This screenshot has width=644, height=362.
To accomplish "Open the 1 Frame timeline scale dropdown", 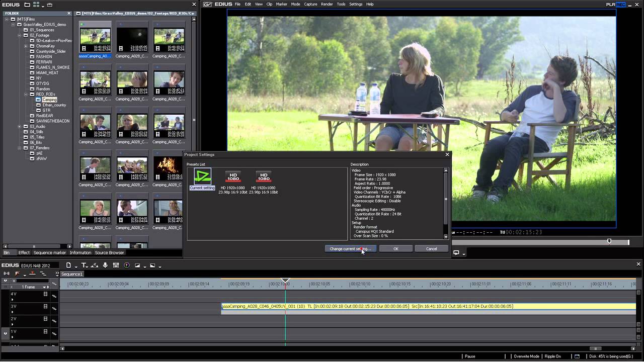I will 44,287.
